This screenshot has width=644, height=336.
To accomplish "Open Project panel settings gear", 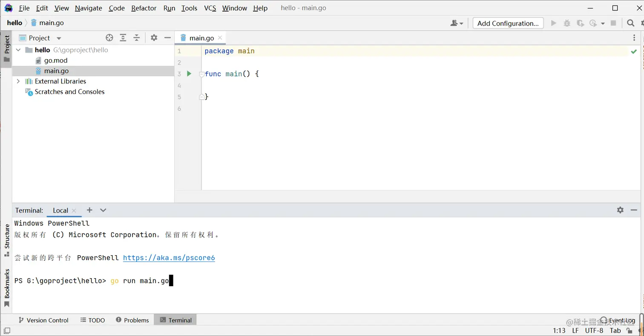I will (154, 37).
